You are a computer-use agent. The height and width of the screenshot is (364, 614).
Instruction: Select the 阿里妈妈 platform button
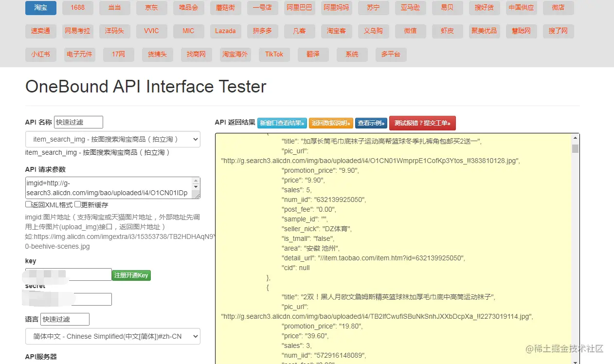click(x=336, y=8)
